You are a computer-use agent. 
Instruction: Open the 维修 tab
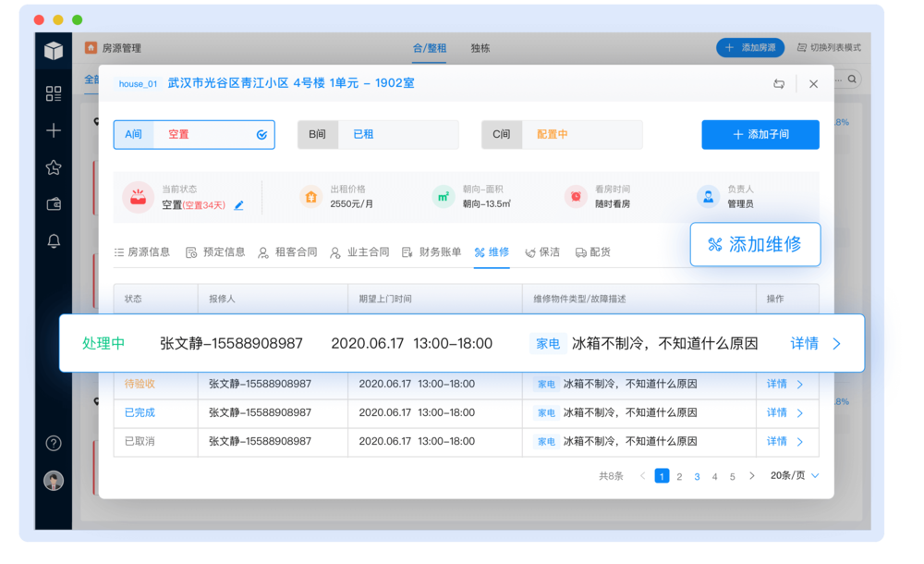pyautogui.click(x=492, y=252)
